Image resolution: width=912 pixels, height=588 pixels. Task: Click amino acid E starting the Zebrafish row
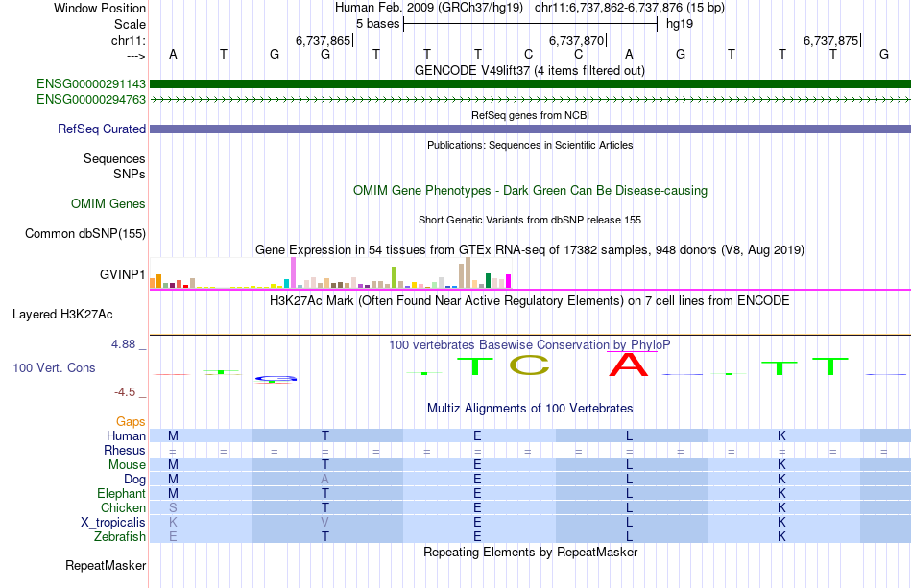point(173,536)
